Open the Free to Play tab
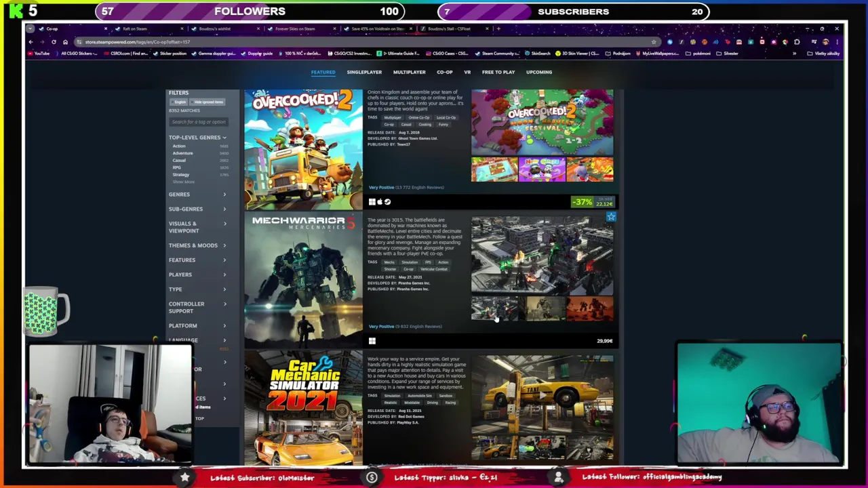 (498, 72)
